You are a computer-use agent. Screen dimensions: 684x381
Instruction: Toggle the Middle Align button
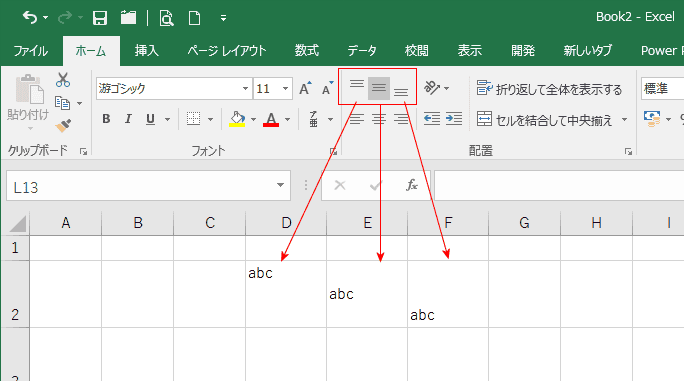(x=379, y=88)
